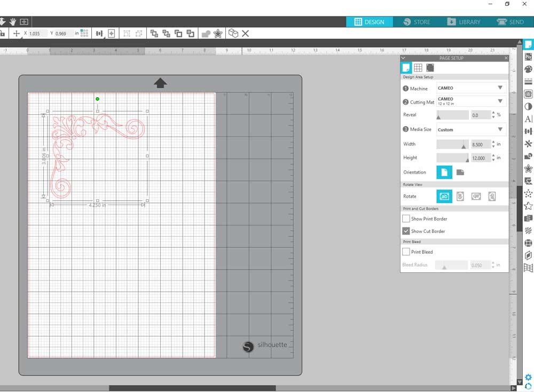The image size is (534, 392).
Task: Enable the Show Print Border checkbox
Action: point(406,218)
